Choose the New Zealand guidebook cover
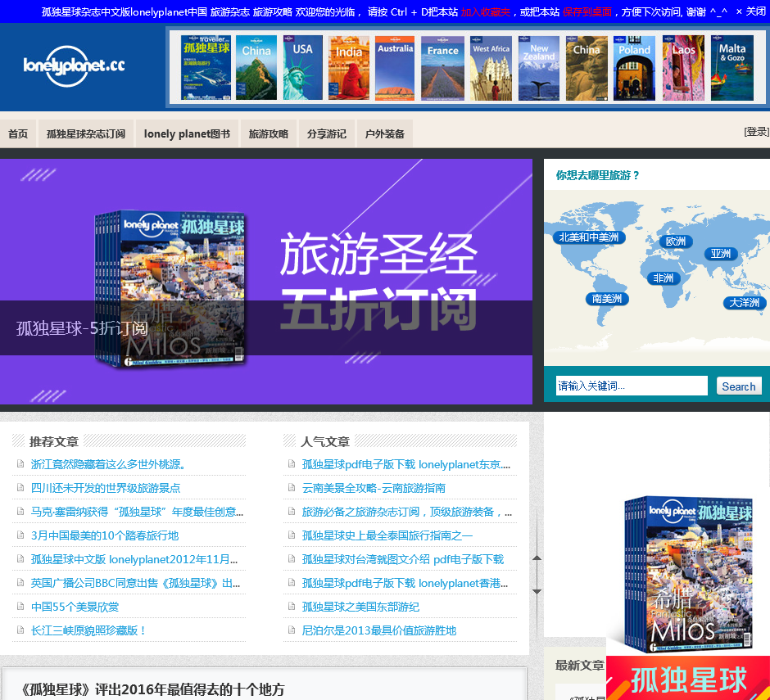 pyautogui.click(x=539, y=68)
